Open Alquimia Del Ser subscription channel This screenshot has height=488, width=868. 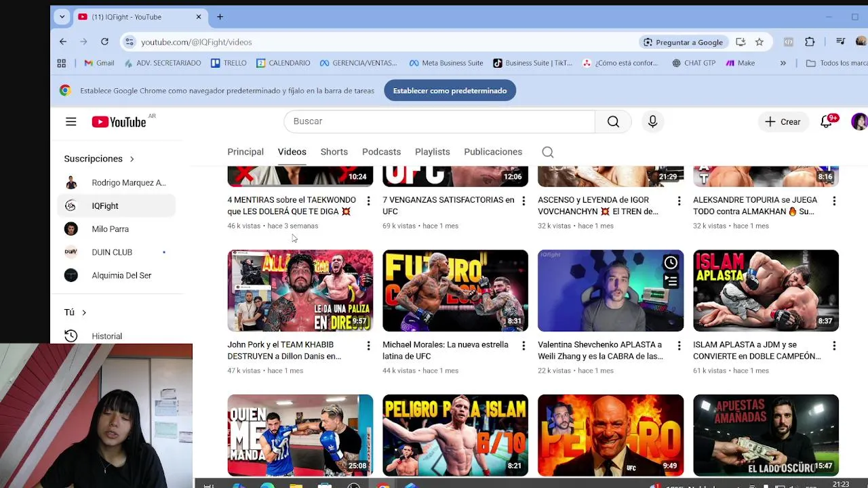116,275
